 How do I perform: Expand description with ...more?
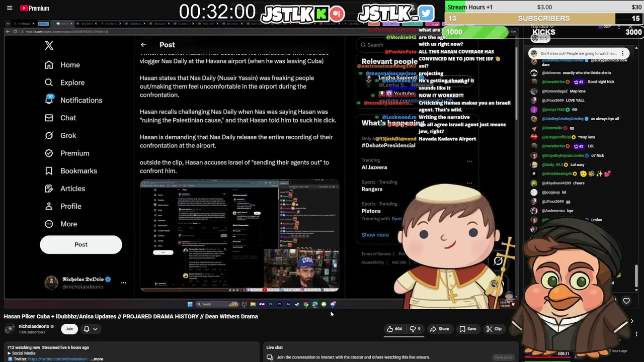[x=98, y=359]
